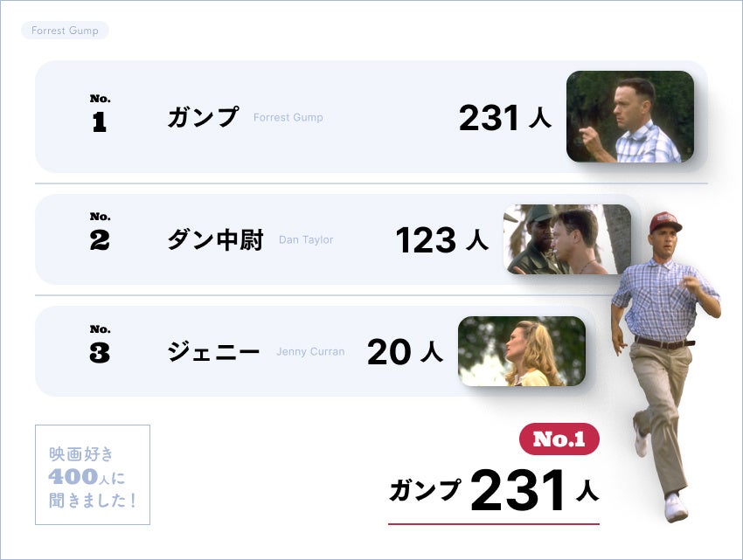Click the running Forrest Gump cutout figure
This screenshot has width=743, height=560.
click(663, 349)
